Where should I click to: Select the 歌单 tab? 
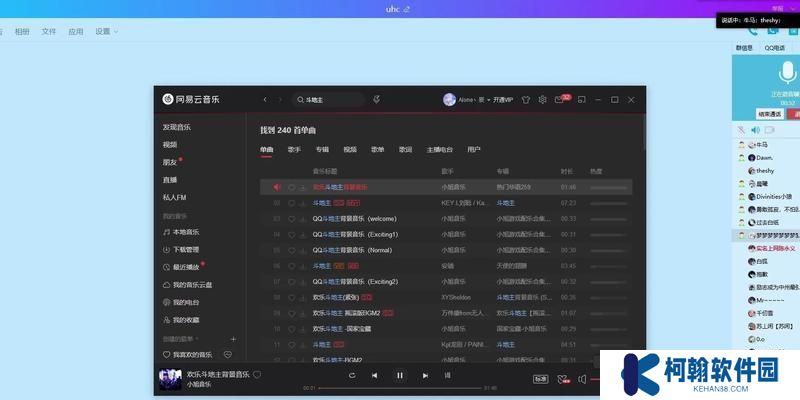378,149
